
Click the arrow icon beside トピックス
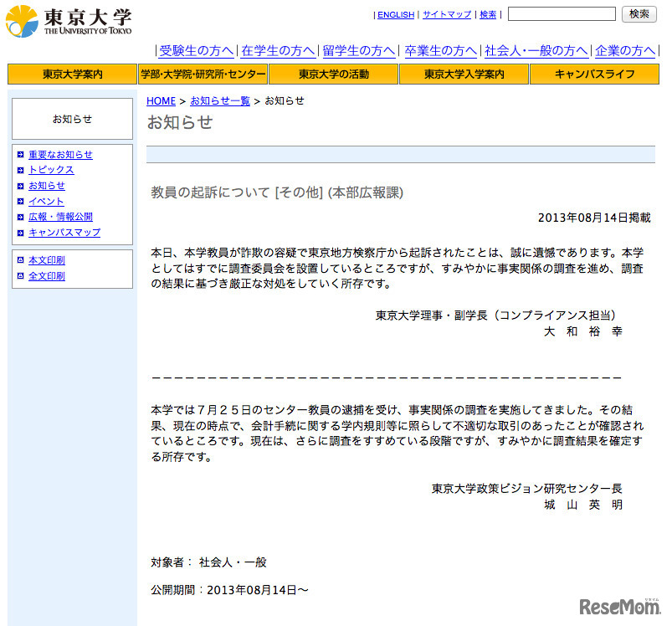click(20, 170)
